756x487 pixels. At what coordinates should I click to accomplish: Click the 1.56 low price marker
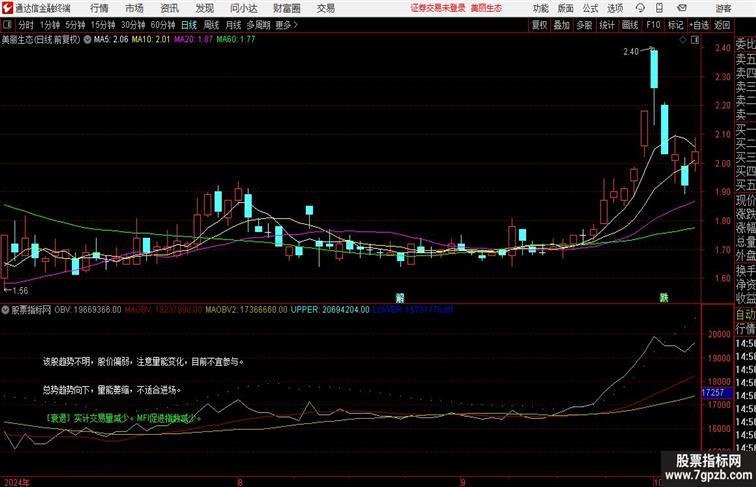pos(19,291)
